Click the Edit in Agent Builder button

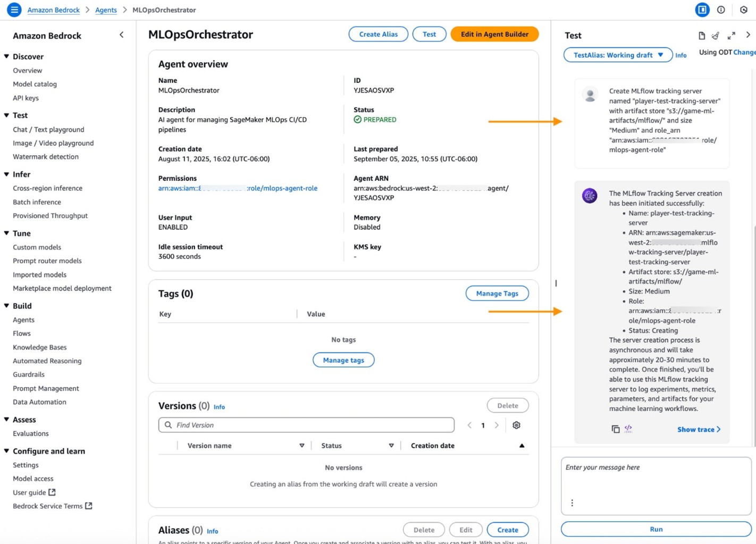494,34
